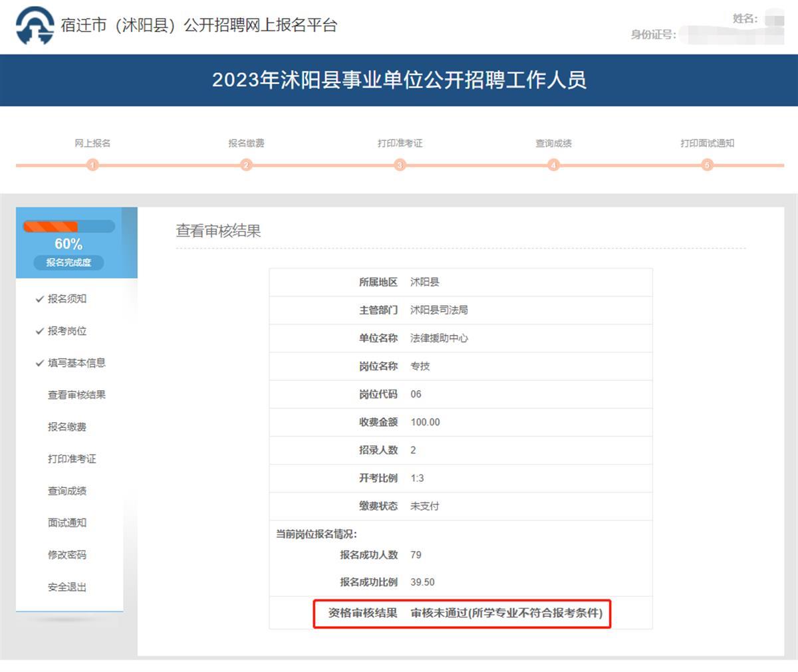
Task: Open 查看审核结果 in the sidebar
Action: (x=76, y=395)
